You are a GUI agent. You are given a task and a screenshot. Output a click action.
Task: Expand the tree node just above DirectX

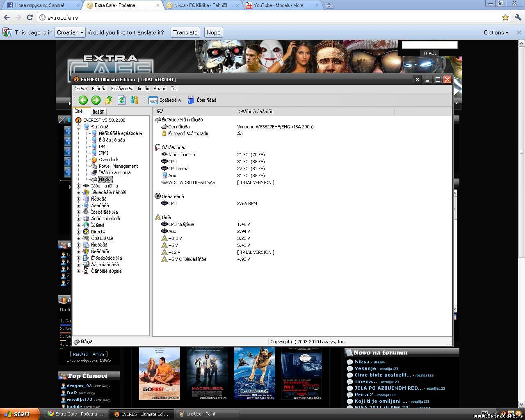click(79, 225)
